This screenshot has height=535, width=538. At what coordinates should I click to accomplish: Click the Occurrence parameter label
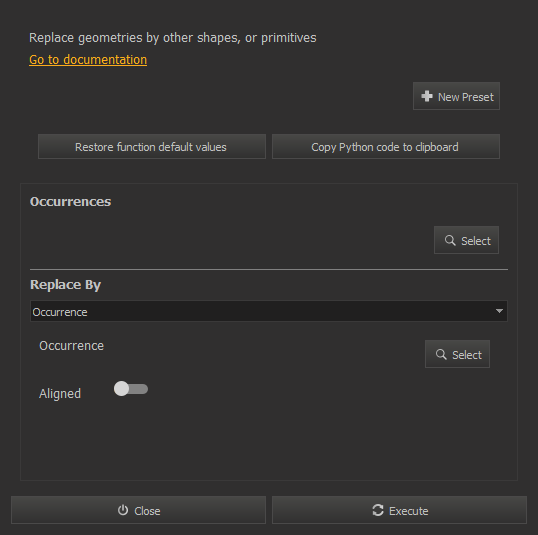[x=71, y=346]
